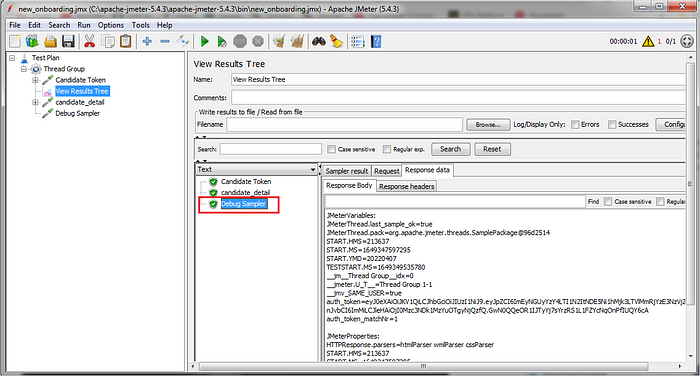Click the Stop test toolbar icon
The height and width of the screenshot is (376, 700).
(240, 42)
